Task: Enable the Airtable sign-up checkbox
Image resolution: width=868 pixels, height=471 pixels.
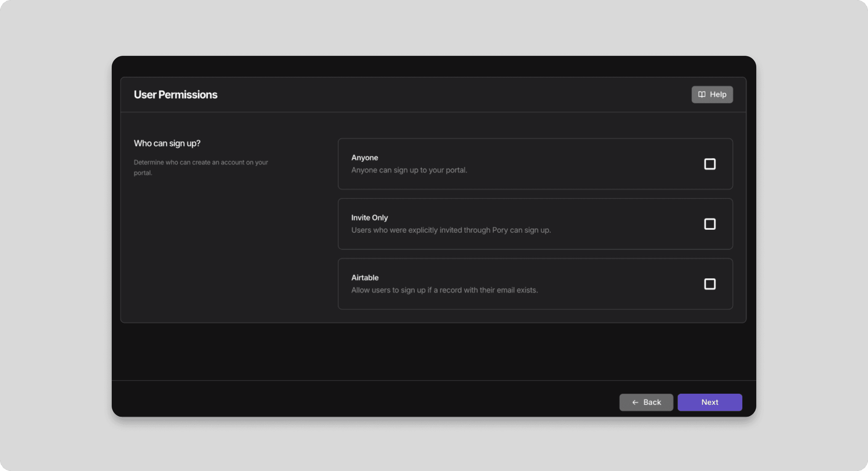Action: pos(709,284)
